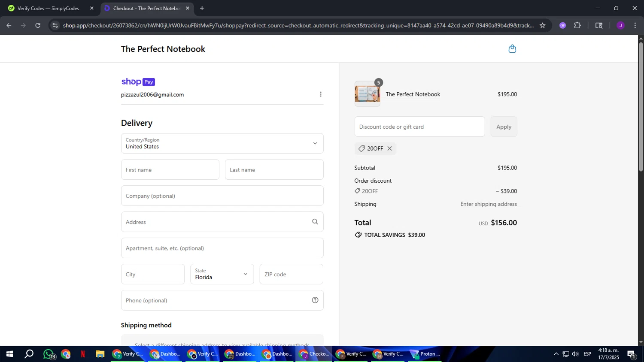644x362 pixels.
Task: Click the address search magnifier icon
Action: tap(315, 222)
